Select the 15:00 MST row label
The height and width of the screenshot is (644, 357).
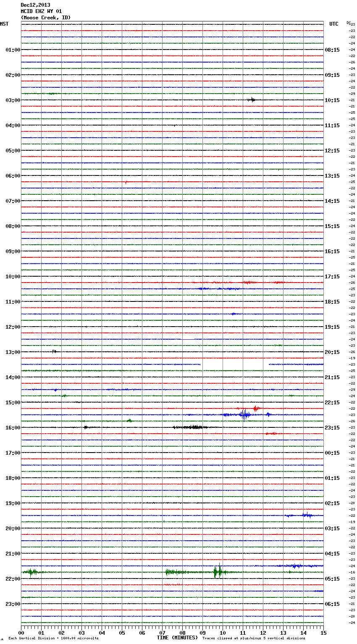[x=13, y=403]
